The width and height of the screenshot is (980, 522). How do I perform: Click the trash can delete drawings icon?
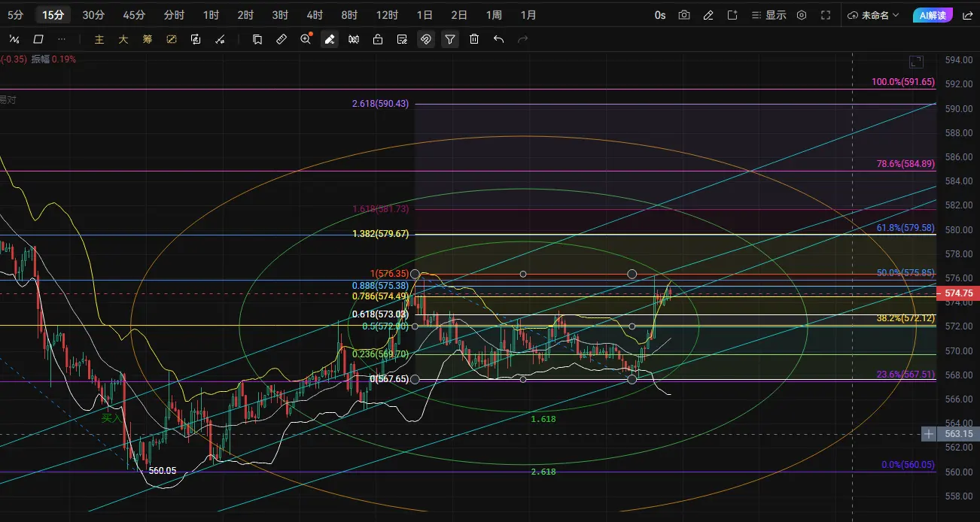pos(474,39)
